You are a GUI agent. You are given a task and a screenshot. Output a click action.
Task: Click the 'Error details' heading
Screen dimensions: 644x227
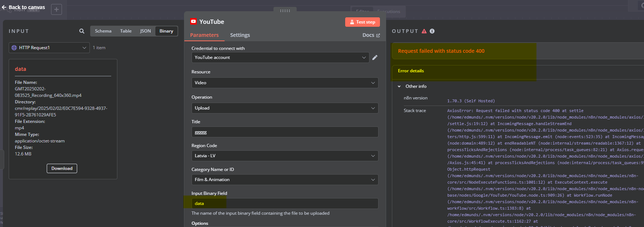coord(411,71)
